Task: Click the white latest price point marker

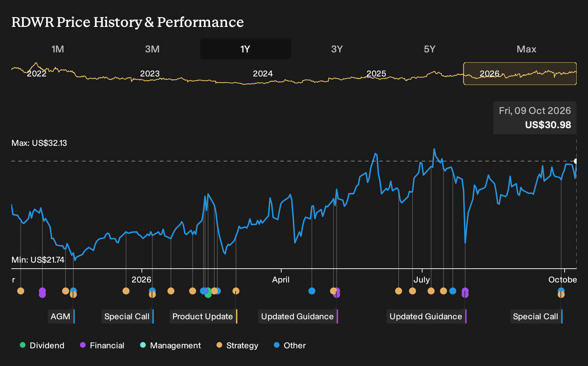Action: point(576,161)
